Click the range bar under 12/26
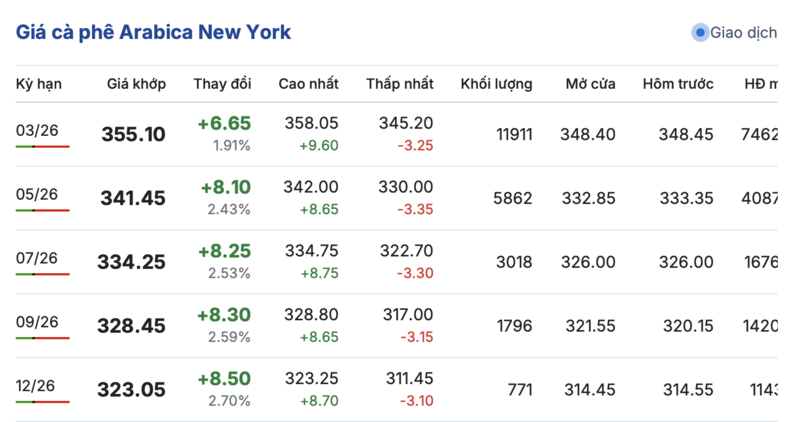The height and width of the screenshot is (422, 800). click(x=43, y=402)
